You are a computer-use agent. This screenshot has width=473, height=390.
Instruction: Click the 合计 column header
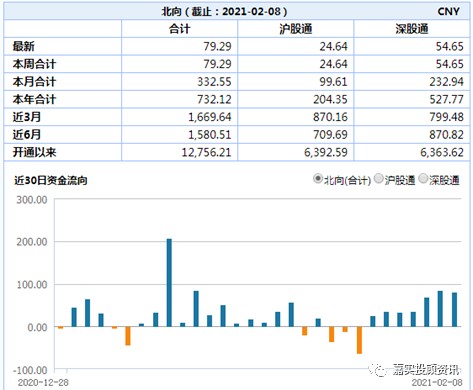click(x=179, y=29)
